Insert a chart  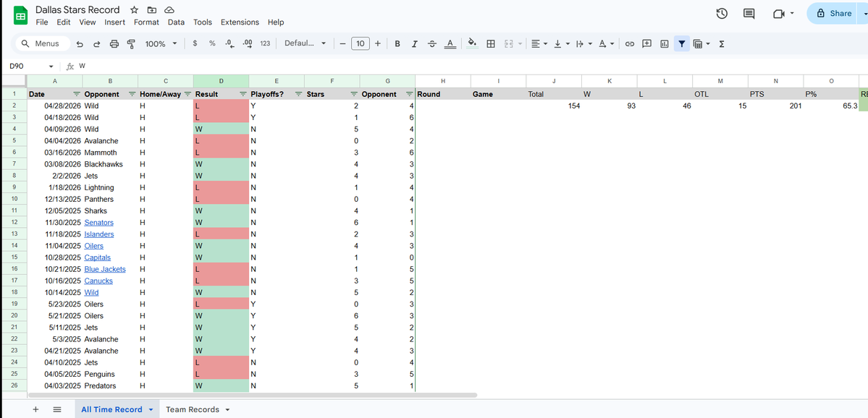pos(665,43)
